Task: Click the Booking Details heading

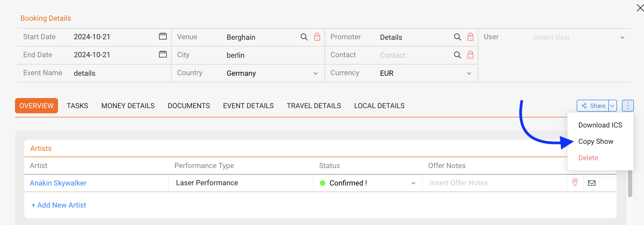Action: point(46,18)
